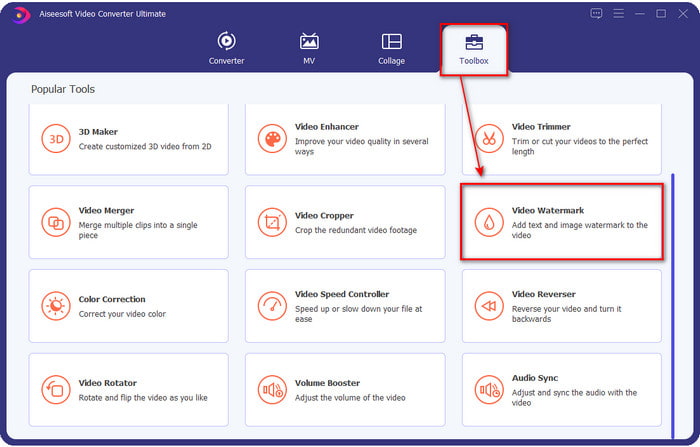This screenshot has height=447, width=700.
Task: Click the Video Trimmer scissors icon
Action: (489, 139)
